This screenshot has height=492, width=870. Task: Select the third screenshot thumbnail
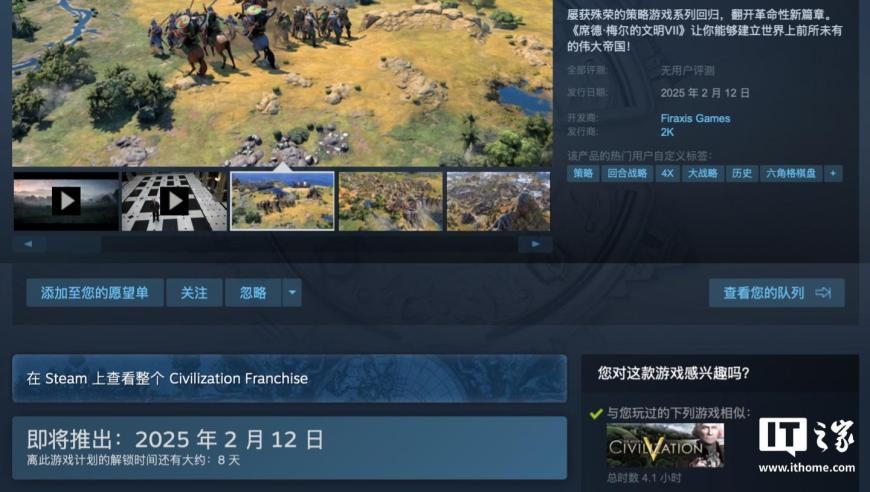point(282,201)
